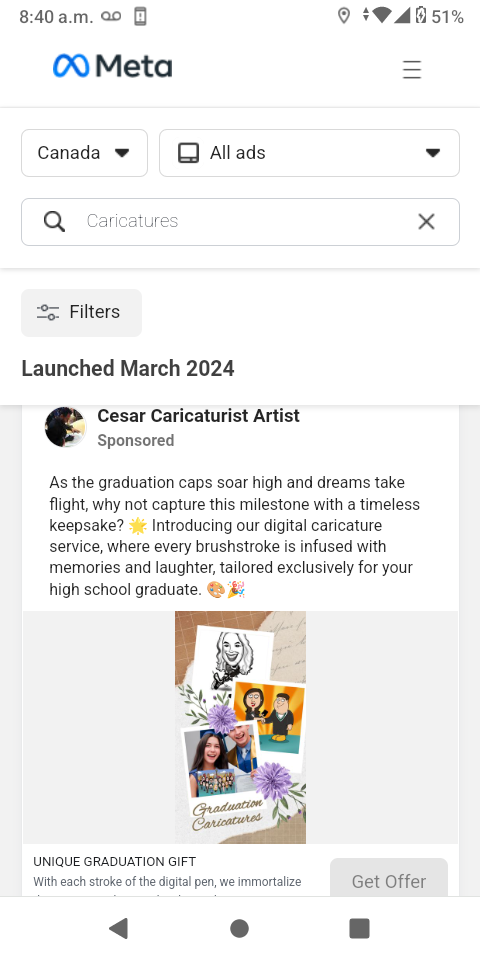Tap the Graduation Caricatures ad image

click(x=240, y=727)
